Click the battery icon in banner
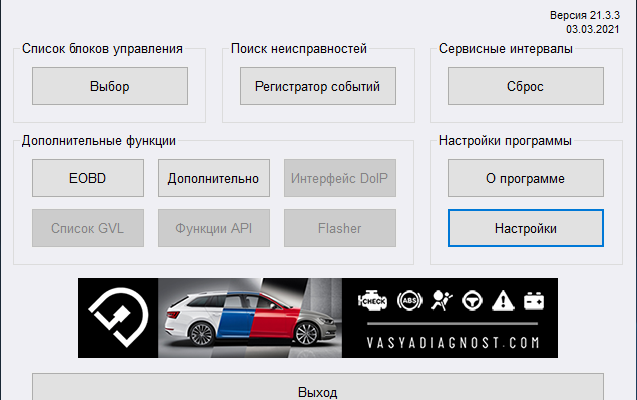Screen dimensions: 637x400 coord(534,301)
